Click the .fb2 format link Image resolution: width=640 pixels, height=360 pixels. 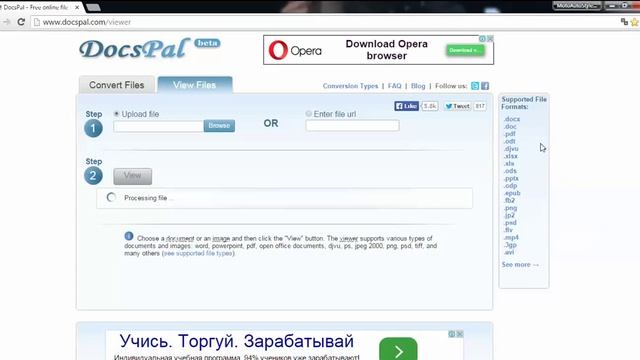click(x=509, y=200)
